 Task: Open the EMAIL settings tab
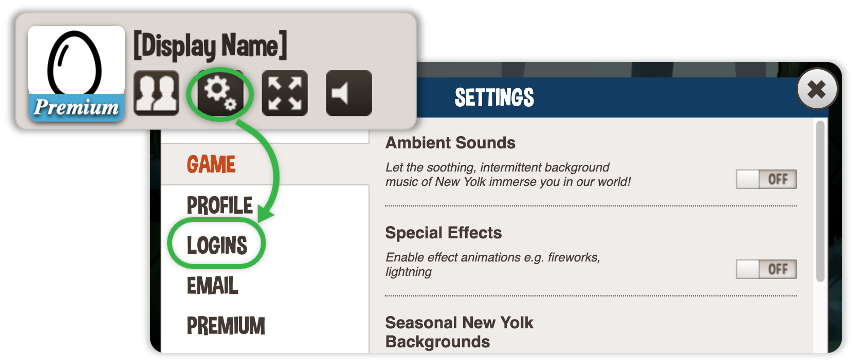(212, 286)
